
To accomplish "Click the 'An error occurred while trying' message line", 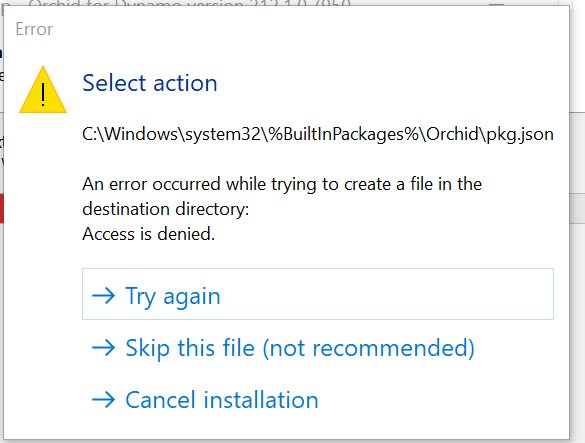I will [282, 184].
